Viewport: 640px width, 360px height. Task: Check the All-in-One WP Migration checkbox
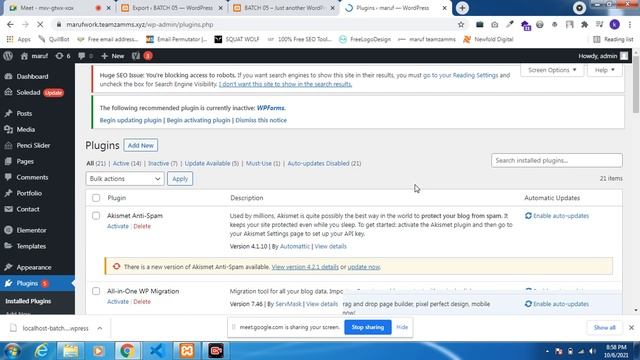tap(96, 291)
